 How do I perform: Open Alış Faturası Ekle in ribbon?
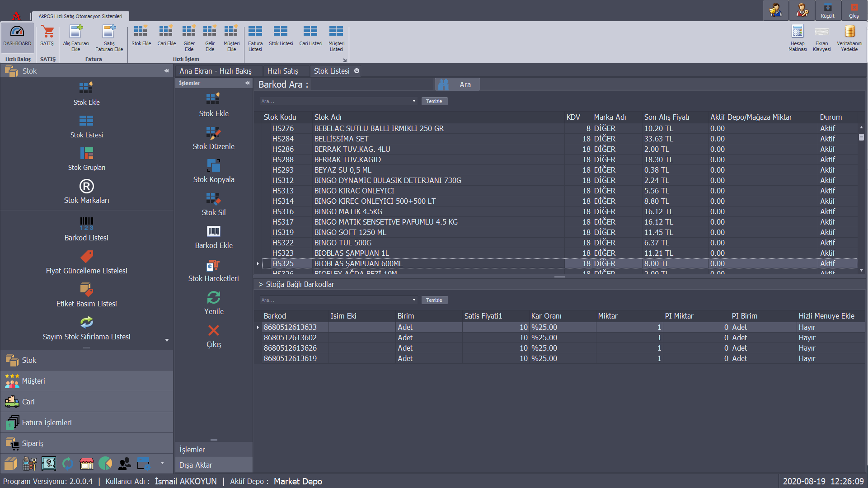(76, 32)
